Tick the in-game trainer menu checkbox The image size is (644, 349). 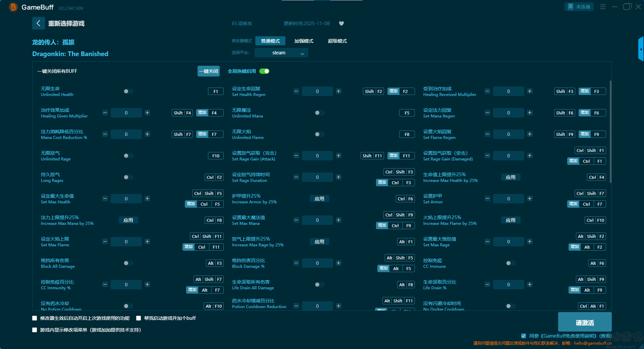(x=35, y=330)
